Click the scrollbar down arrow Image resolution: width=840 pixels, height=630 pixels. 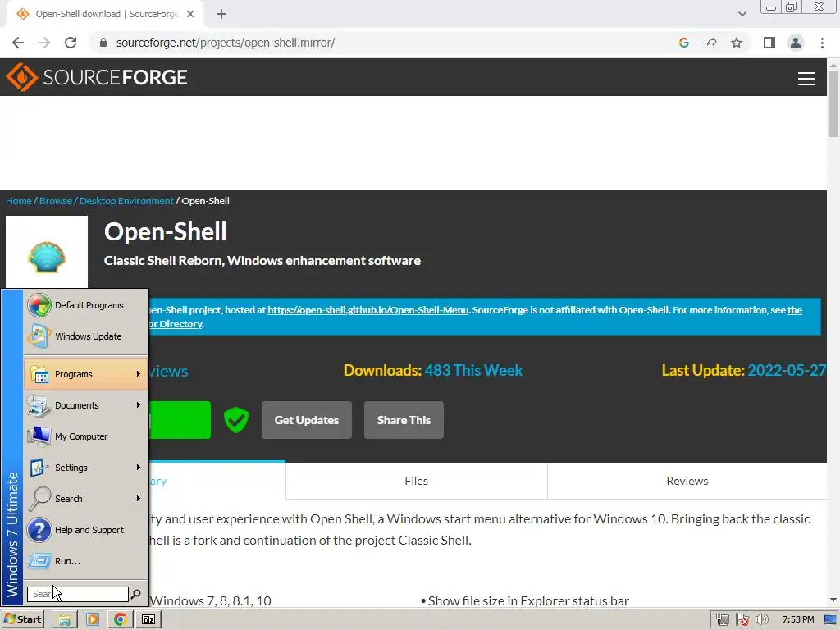tap(833, 600)
